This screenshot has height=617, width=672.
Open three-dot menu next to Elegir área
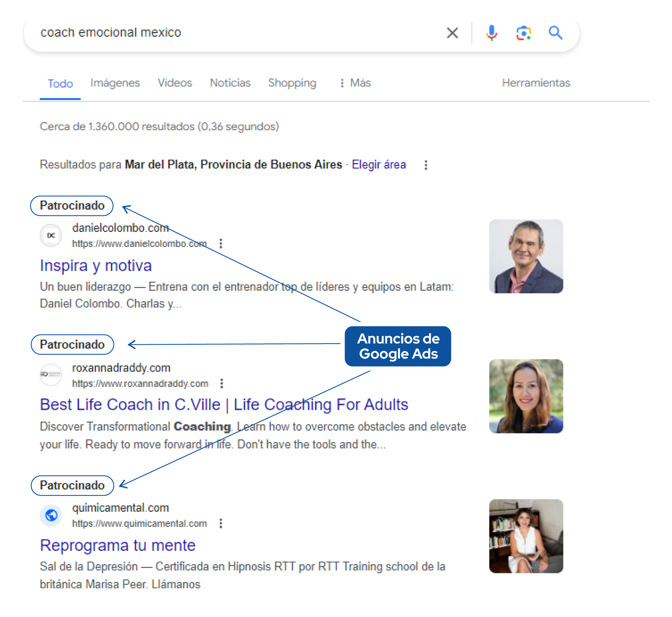click(x=426, y=165)
